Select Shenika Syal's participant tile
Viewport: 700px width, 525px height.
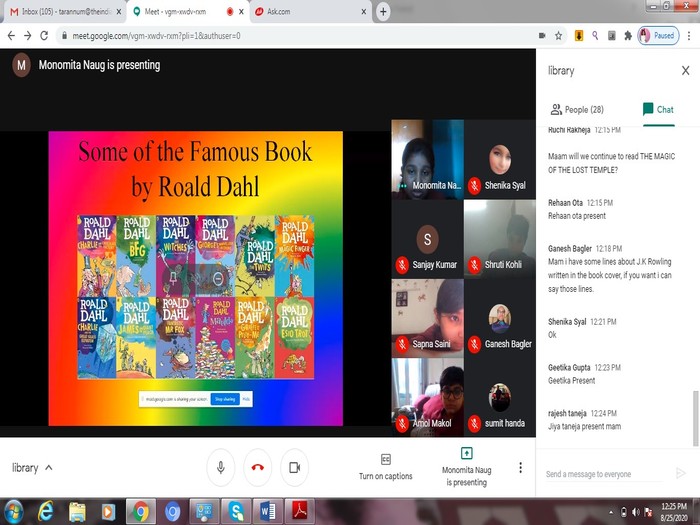[x=500, y=159]
